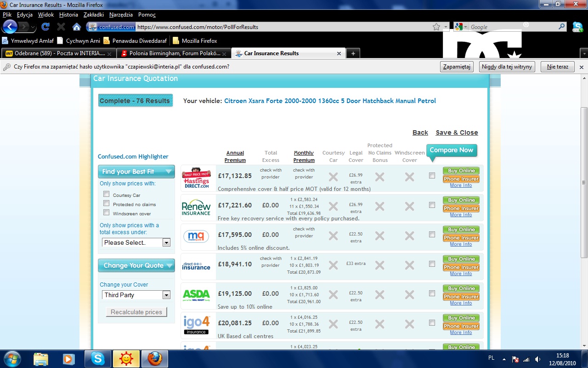
Task: Click the Firefox back arrow button
Action: 10,27
